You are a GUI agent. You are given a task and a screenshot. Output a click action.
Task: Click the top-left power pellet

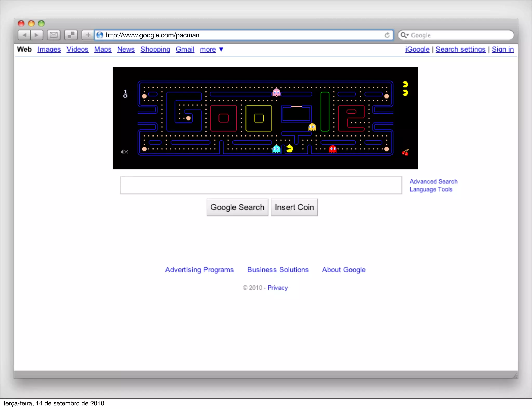[144, 96]
